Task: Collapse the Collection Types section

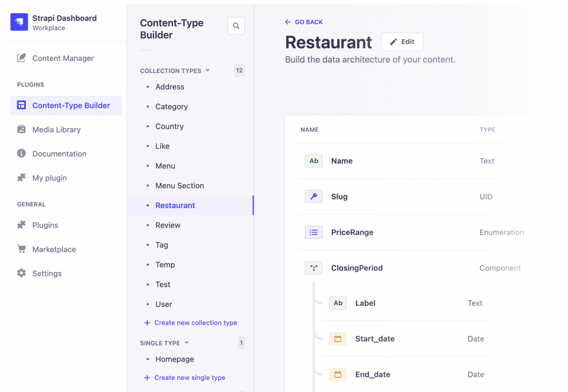Action: (x=208, y=70)
